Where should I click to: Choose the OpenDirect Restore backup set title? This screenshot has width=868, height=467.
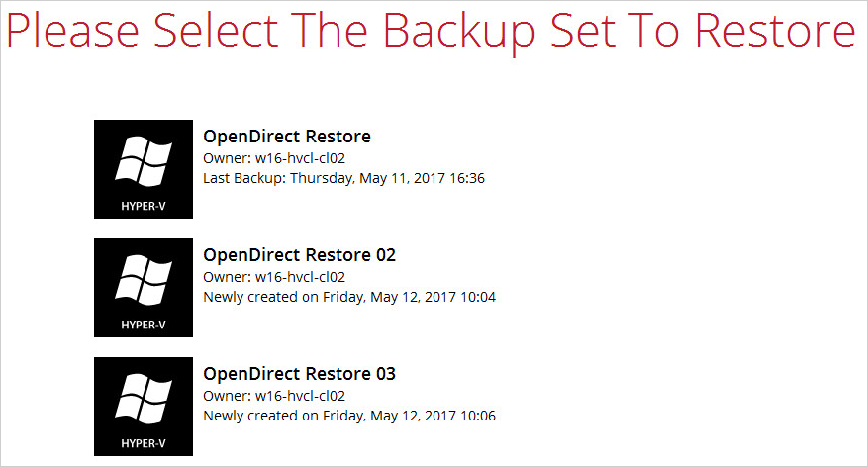click(287, 137)
